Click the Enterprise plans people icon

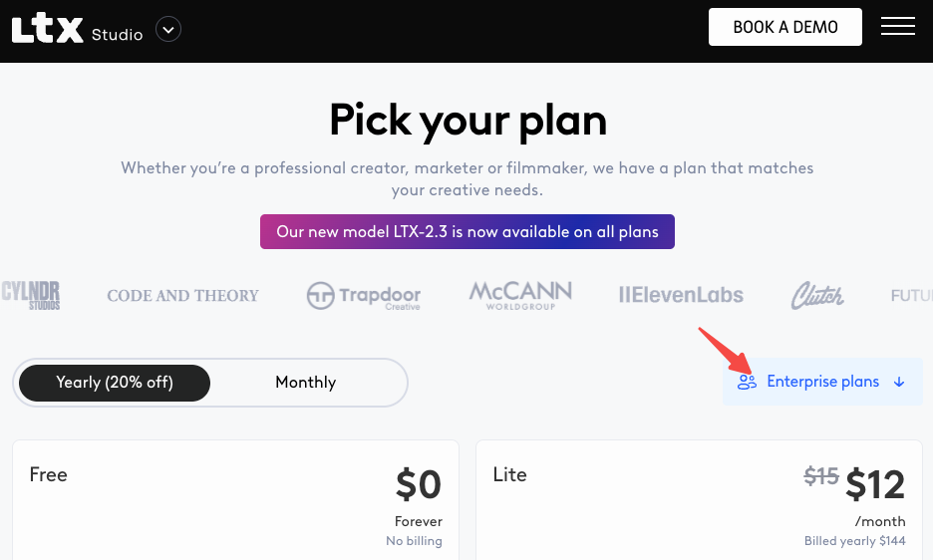(x=747, y=382)
